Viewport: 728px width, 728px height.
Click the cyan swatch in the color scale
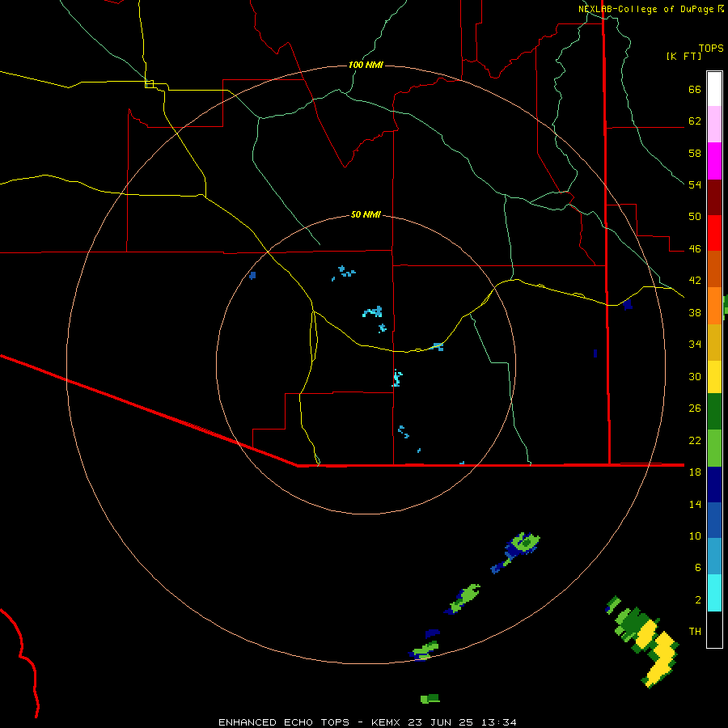click(714, 593)
